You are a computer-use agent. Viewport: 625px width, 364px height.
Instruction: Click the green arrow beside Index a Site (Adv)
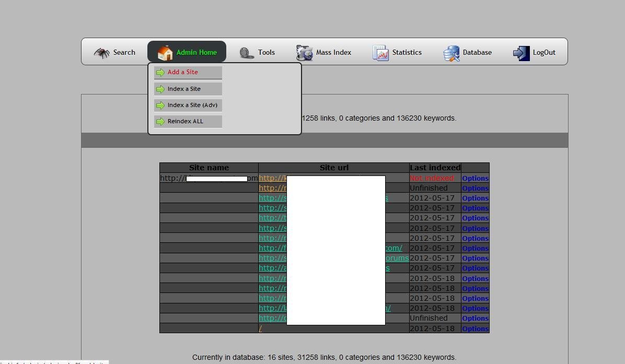coord(160,105)
